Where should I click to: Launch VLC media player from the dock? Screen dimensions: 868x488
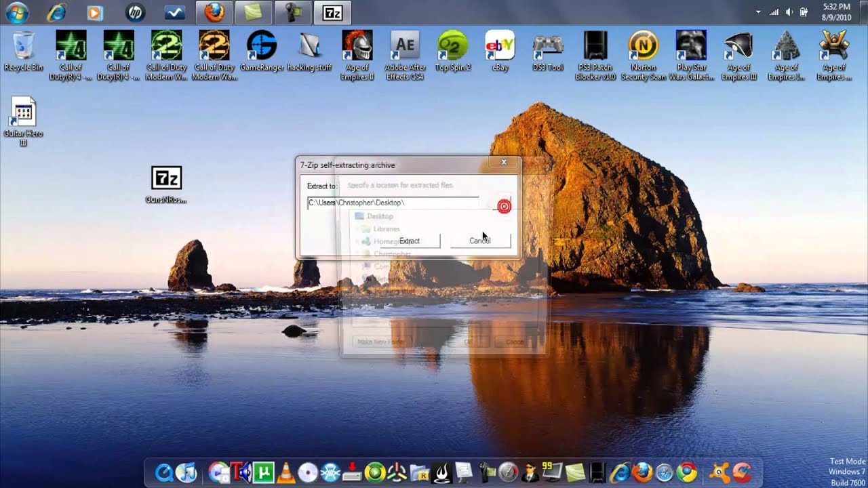tap(285, 472)
